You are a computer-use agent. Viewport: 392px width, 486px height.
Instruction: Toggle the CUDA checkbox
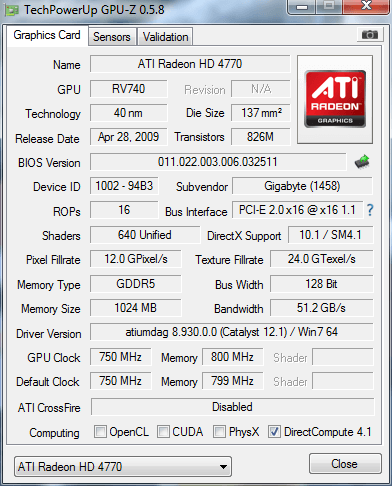point(163,431)
